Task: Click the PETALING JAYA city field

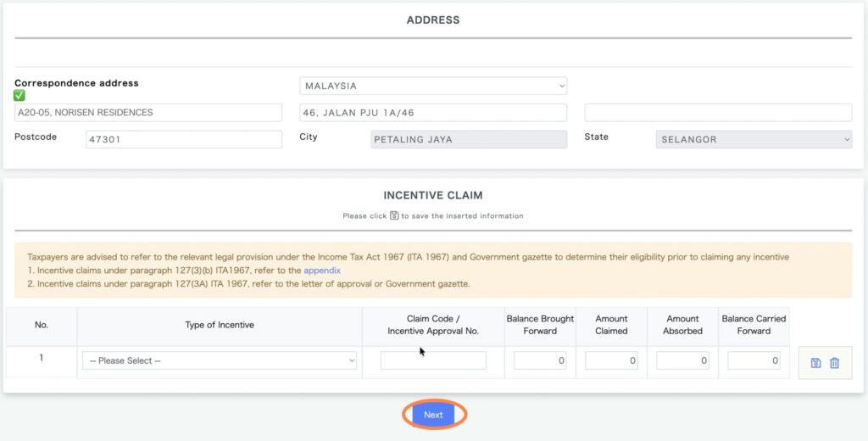Action: [x=469, y=140]
